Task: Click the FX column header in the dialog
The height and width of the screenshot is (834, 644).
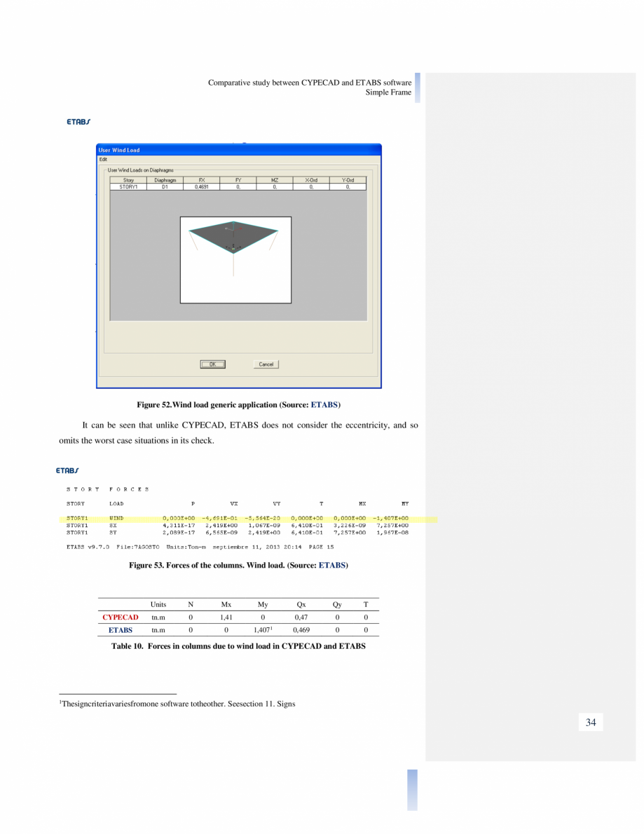Action: 201,180
